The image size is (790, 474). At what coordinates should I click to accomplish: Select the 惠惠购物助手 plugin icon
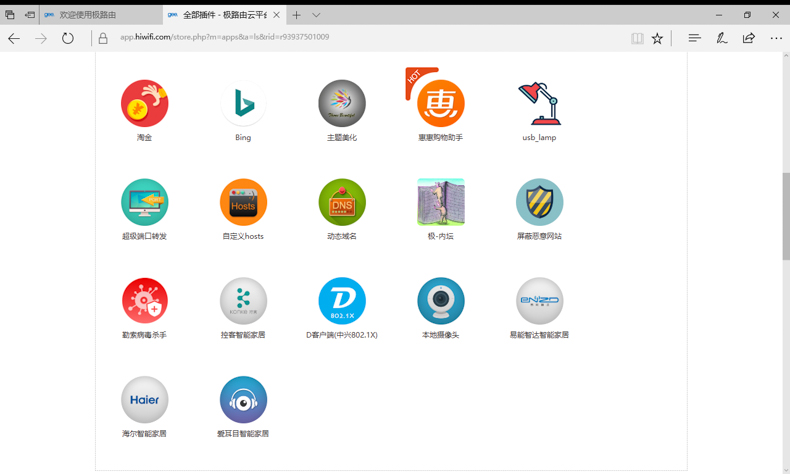[440, 104]
